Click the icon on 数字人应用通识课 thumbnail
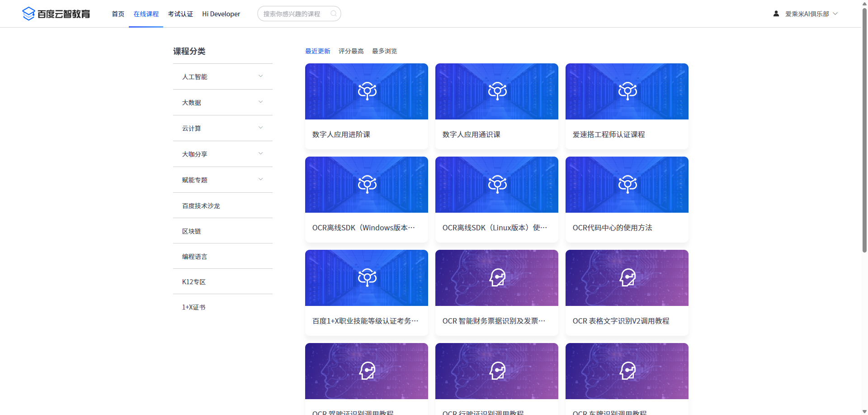The width and height of the screenshot is (868, 415). click(x=497, y=91)
